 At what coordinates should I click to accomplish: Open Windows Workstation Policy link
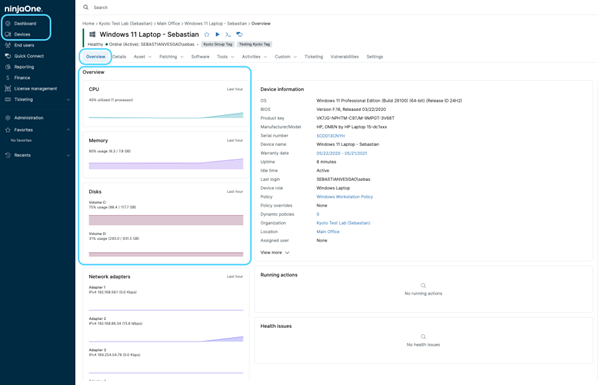(x=344, y=197)
